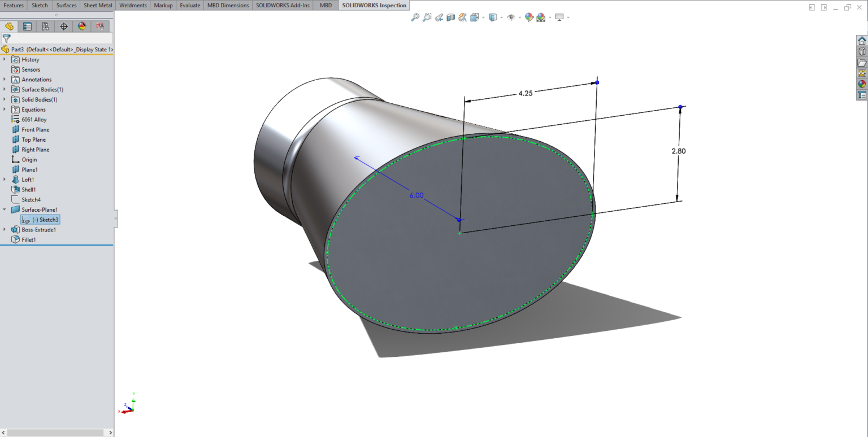Toggle the Section View tool
The width and height of the screenshot is (868, 437).
click(x=450, y=17)
